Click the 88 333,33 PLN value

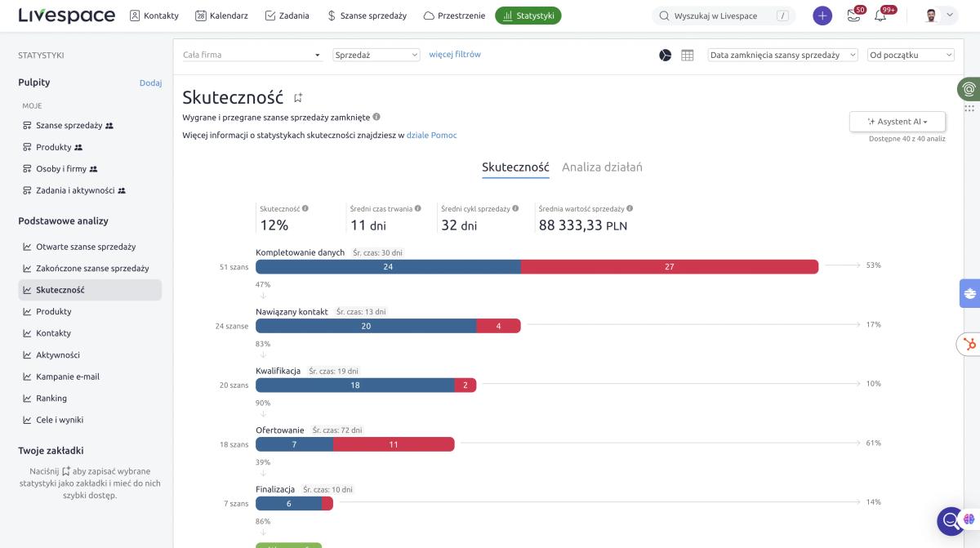583,225
